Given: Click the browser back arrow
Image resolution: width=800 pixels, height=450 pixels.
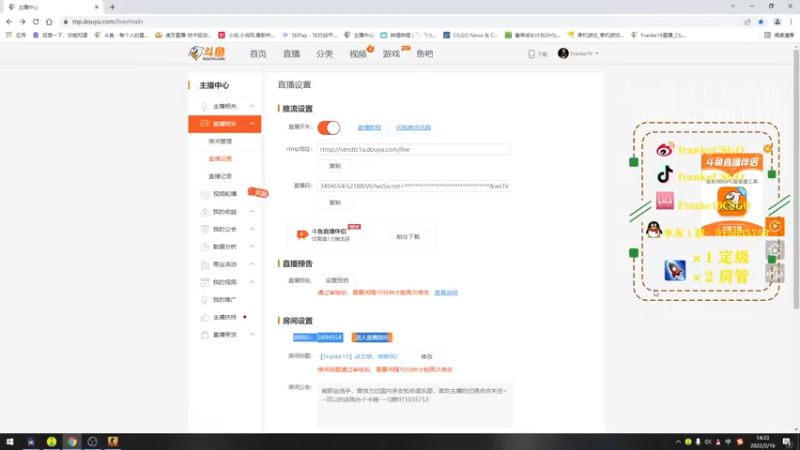Looking at the screenshot, I should pyautogui.click(x=9, y=22).
